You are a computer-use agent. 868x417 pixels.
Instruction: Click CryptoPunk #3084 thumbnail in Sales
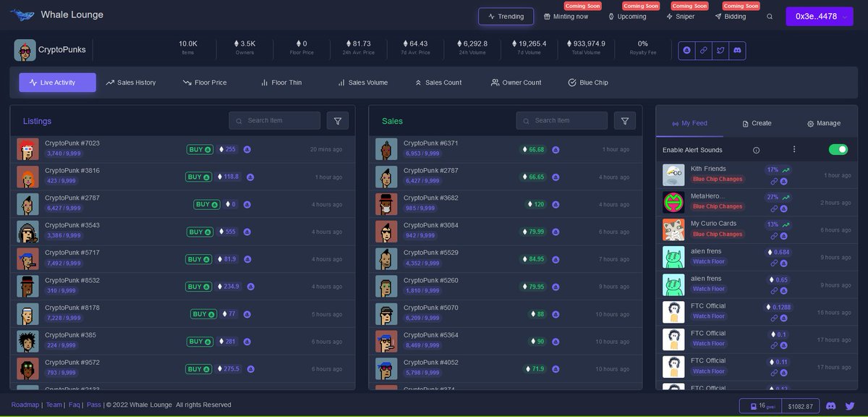tap(387, 232)
